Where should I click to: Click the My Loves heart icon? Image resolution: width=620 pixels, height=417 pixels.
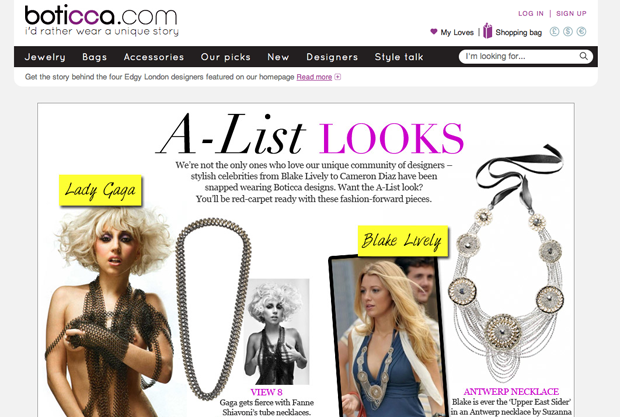click(x=434, y=32)
